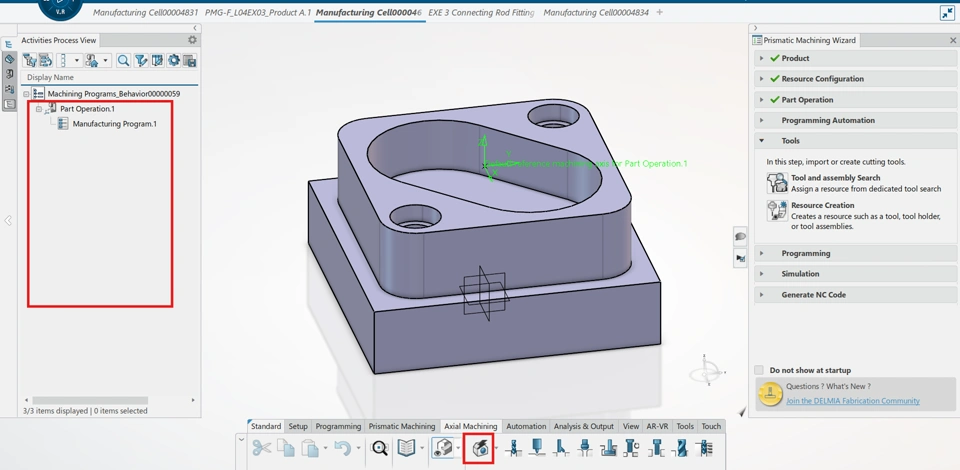The height and width of the screenshot is (470, 960).
Task: Click the second icon in the Activities Process View toolbar
Action: click(x=45, y=60)
